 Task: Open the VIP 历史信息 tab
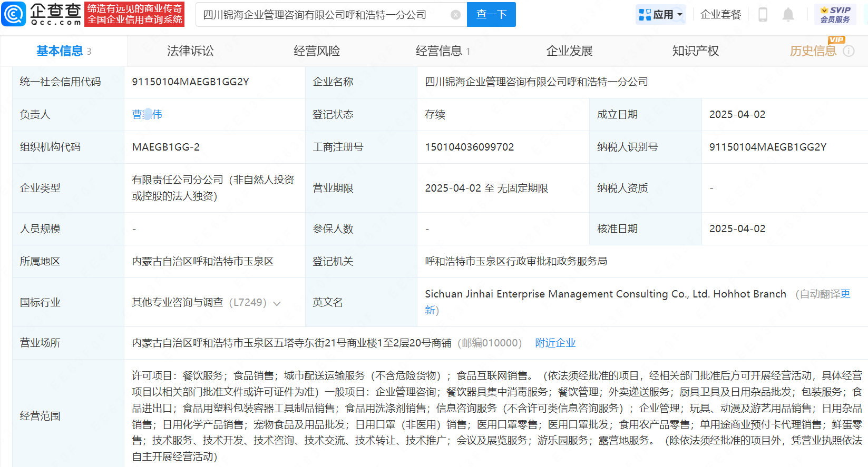[x=813, y=51]
